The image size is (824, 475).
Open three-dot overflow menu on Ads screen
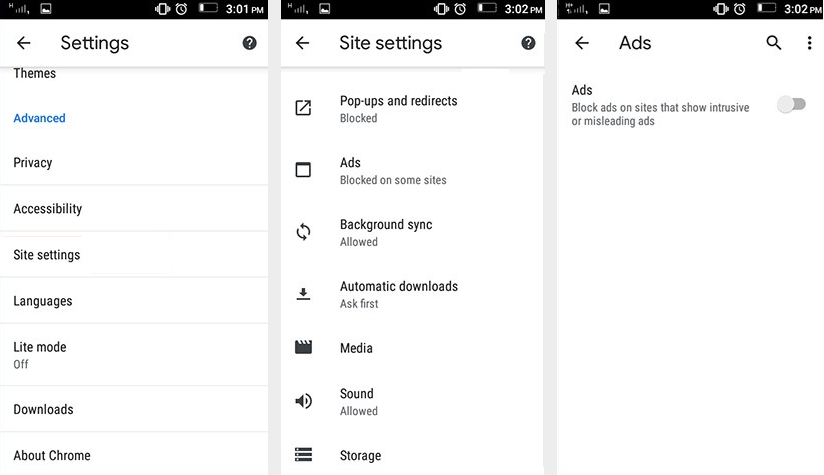(x=809, y=43)
